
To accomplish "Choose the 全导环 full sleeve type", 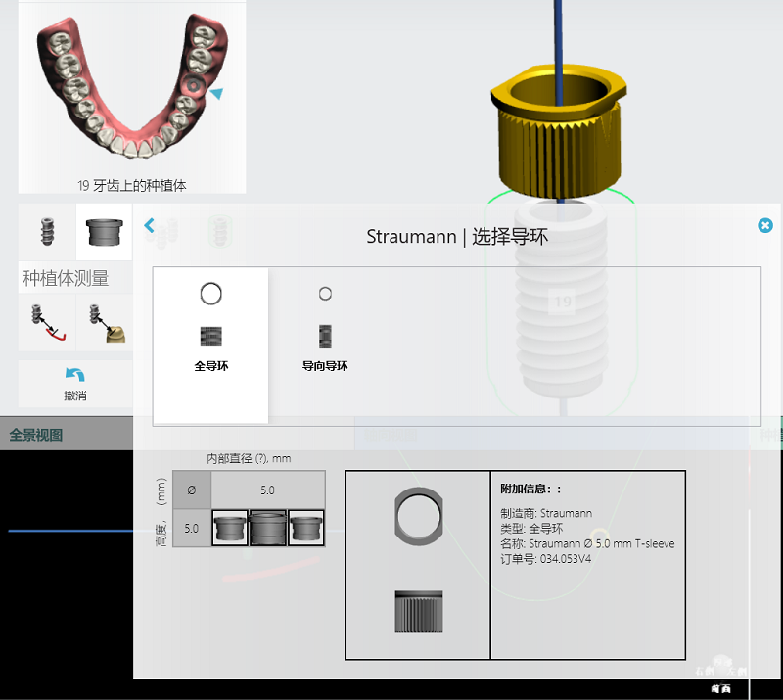I will click(x=210, y=346).
